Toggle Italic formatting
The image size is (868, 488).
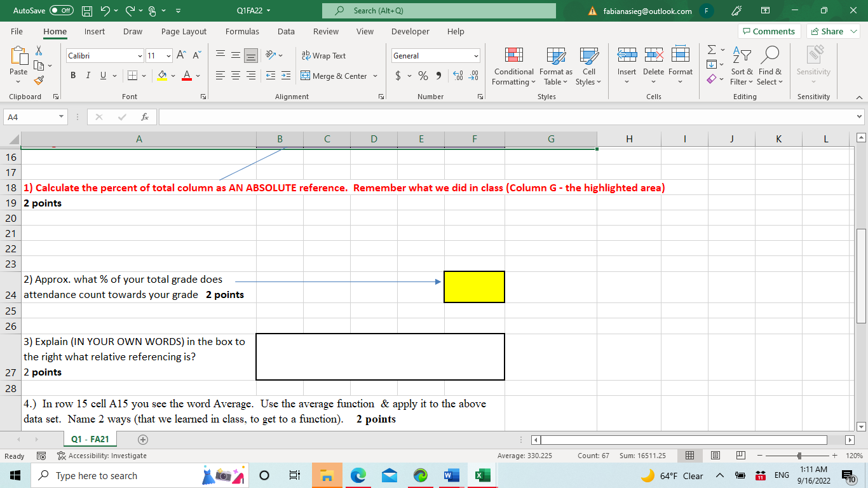(88, 76)
